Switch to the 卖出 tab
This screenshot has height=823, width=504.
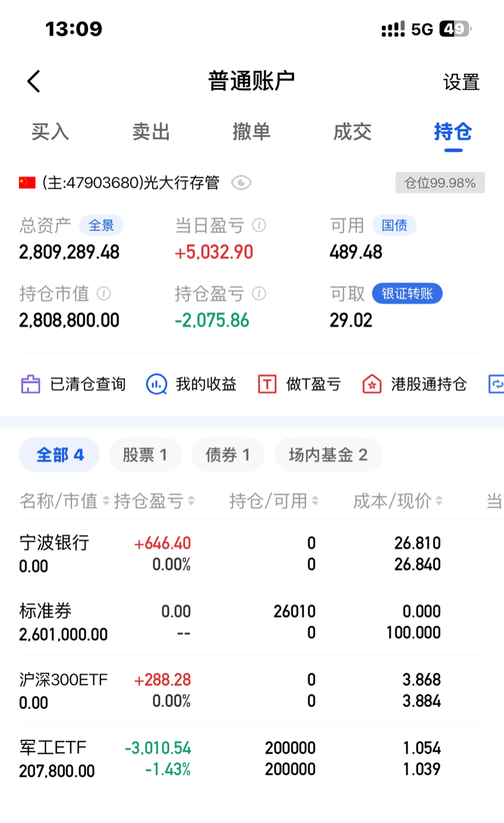tap(151, 131)
